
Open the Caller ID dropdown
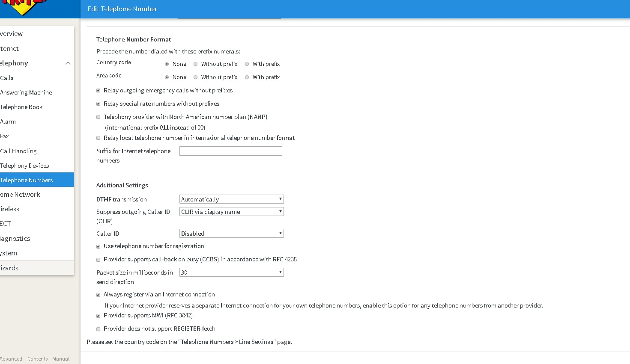tap(231, 234)
